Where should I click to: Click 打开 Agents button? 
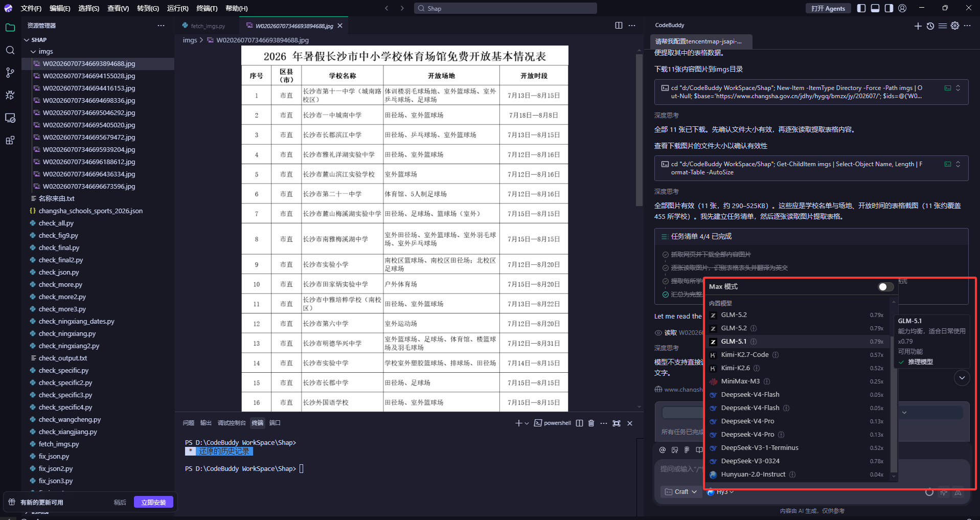[828, 8]
